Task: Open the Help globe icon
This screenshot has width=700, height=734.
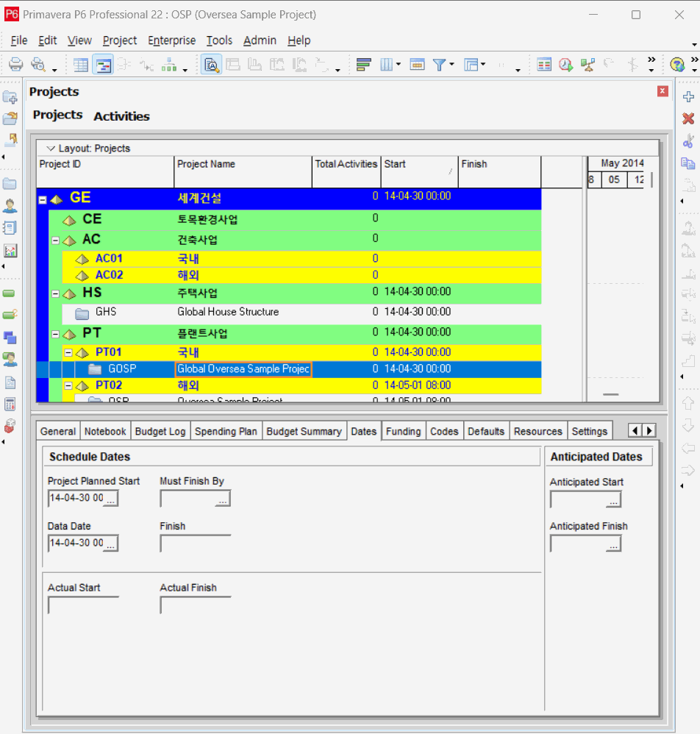Action: click(x=677, y=64)
